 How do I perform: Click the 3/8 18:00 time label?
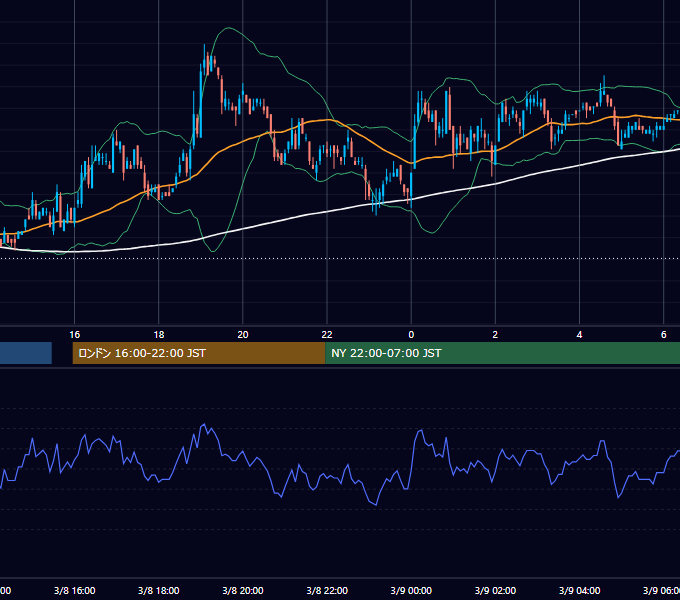tap(159, 590)
